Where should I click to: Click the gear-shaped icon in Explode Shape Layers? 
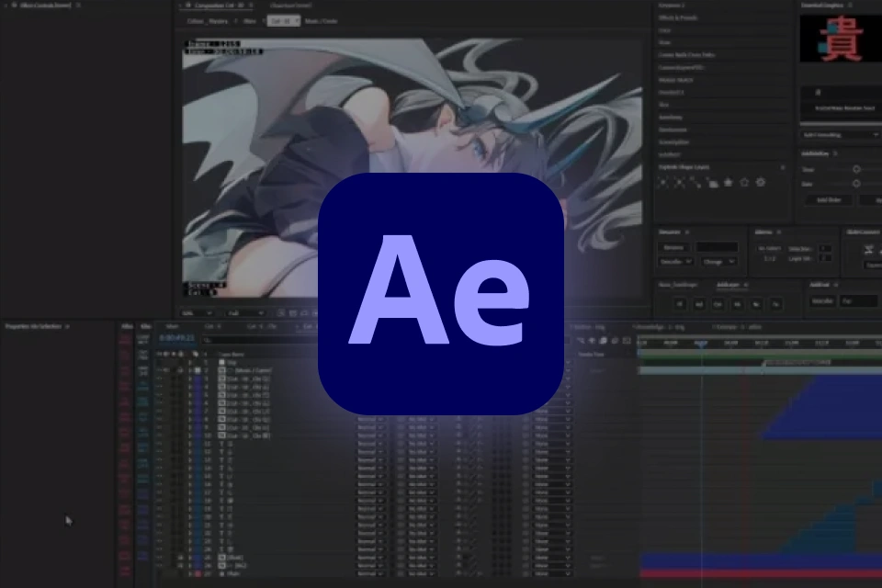pos(761,182)
